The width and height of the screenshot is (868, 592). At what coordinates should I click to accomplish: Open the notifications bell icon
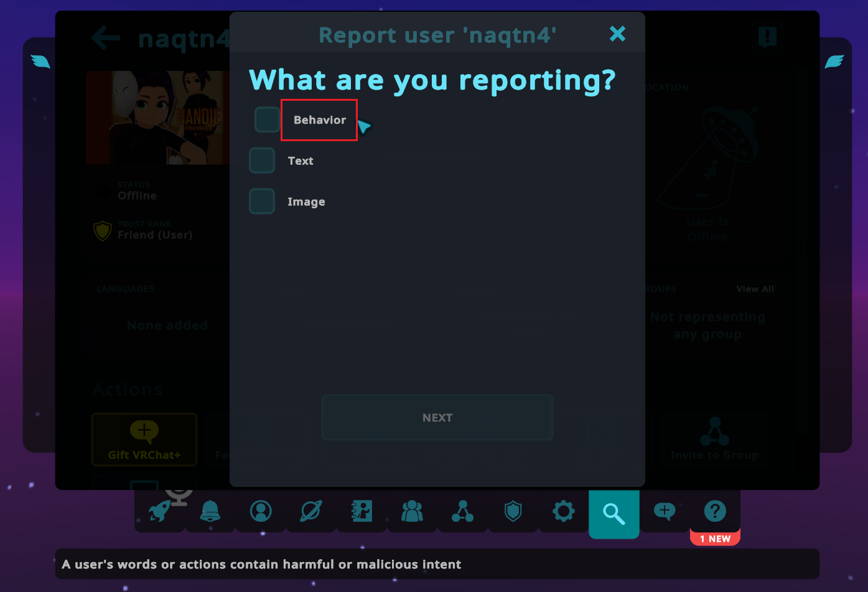point(210,511)
